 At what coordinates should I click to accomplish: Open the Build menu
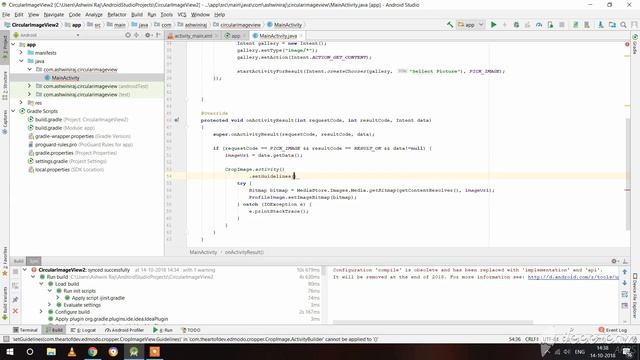[x=137, y=14]
